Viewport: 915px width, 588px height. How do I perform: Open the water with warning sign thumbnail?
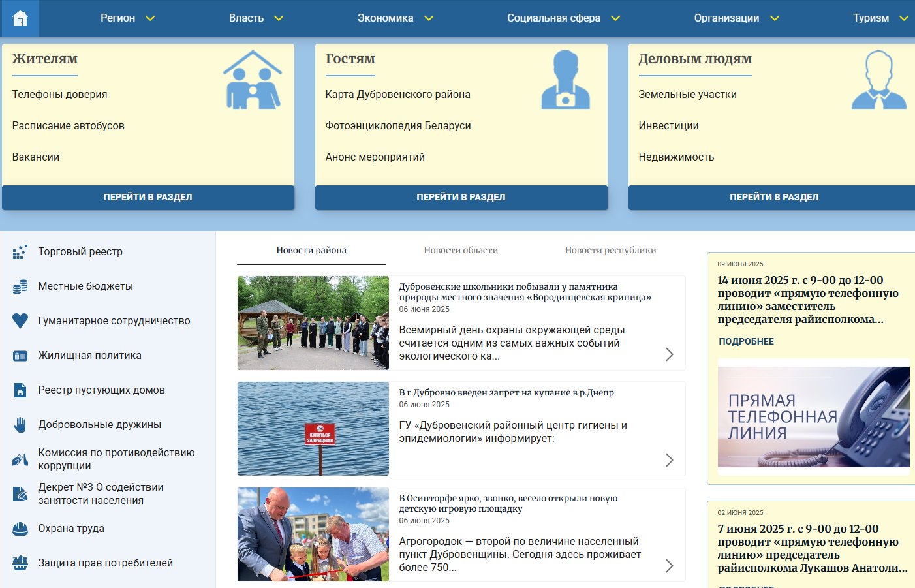313,429
